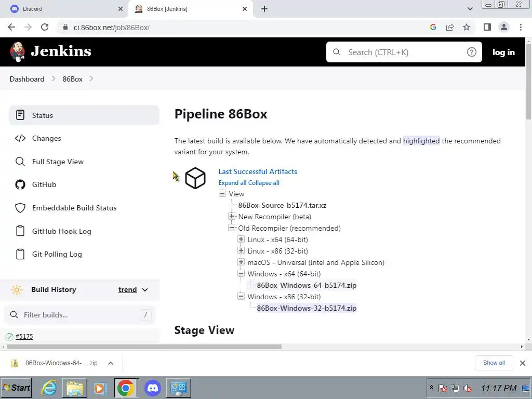This screenshot has width=532, height=399.
Task: Open the media player taskbar icon
Action: (100, 388)
